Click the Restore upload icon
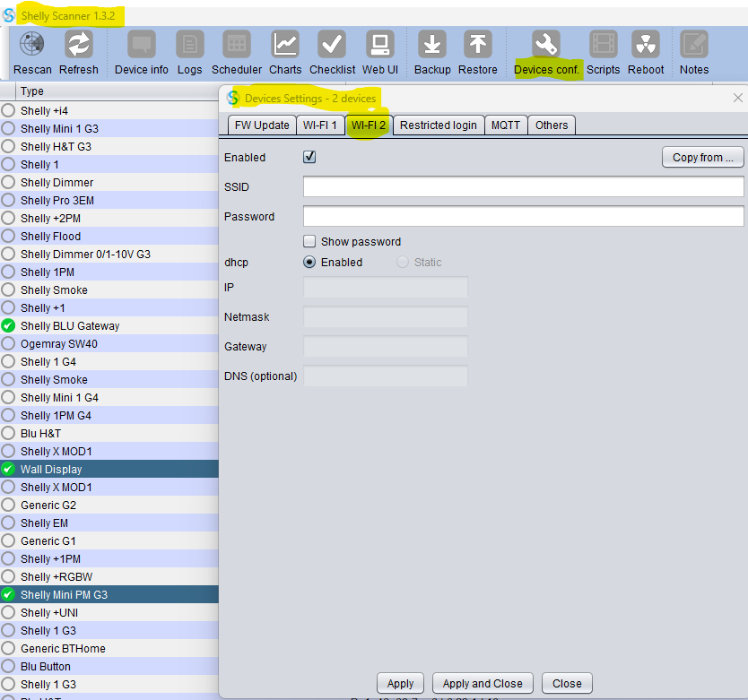 tap(477, 44)
